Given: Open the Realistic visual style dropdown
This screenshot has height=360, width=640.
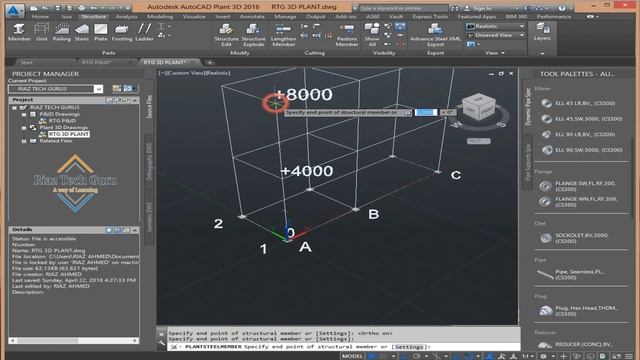Looking at the screenshot, I should [522, 26].
